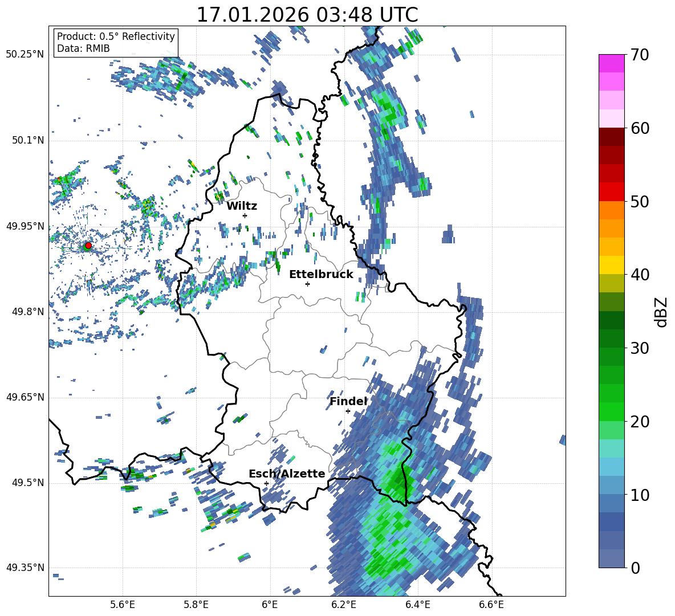Click the Ettelbruck map label
The image size is (675, 616).
coord(321,275)
